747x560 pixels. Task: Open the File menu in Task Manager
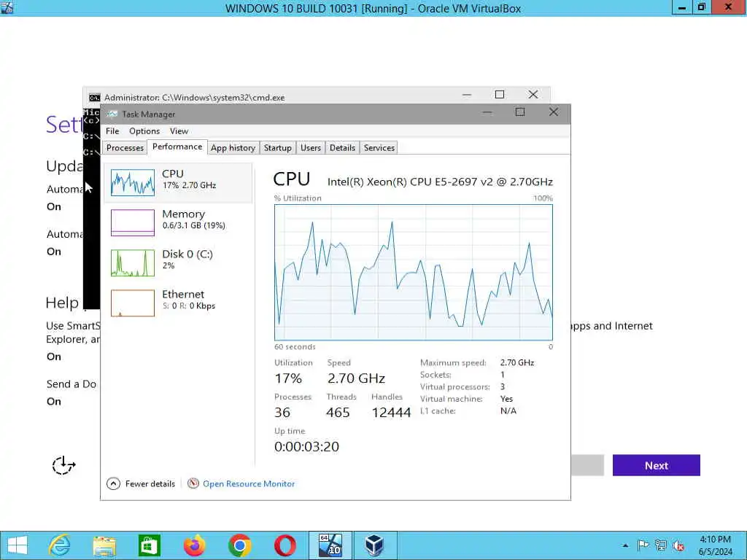click(112, 131)
